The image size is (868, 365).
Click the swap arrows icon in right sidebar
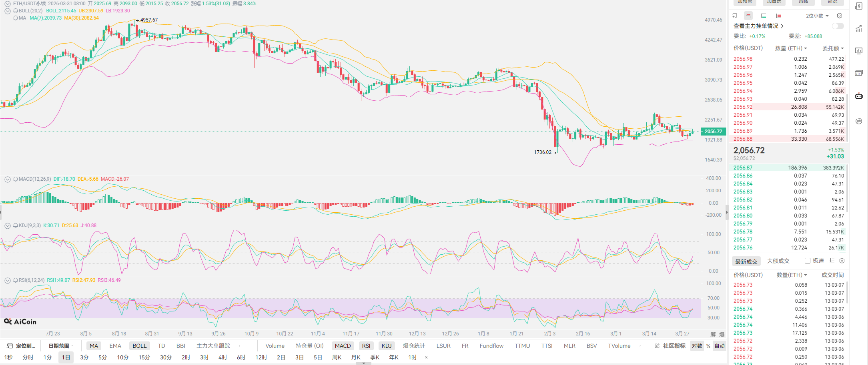point(858,121)
